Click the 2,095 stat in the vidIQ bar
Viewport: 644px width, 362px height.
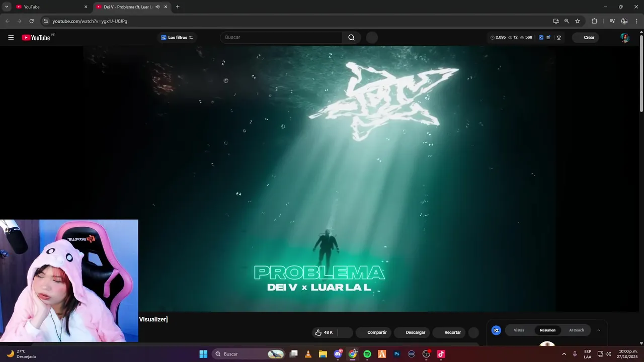click(498, 38)
